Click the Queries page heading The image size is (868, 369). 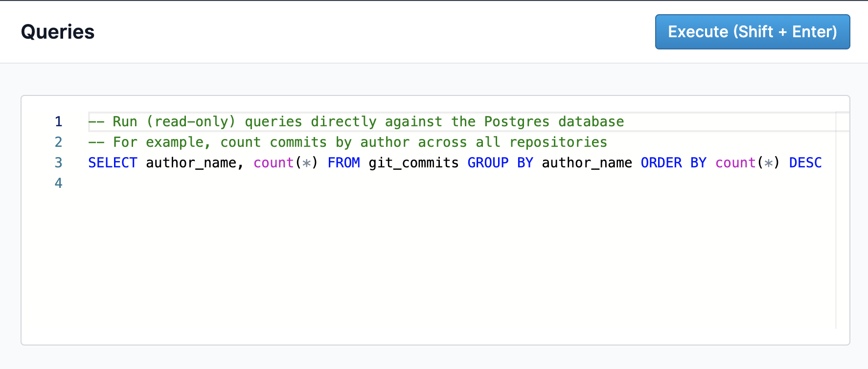coord(57,32)
